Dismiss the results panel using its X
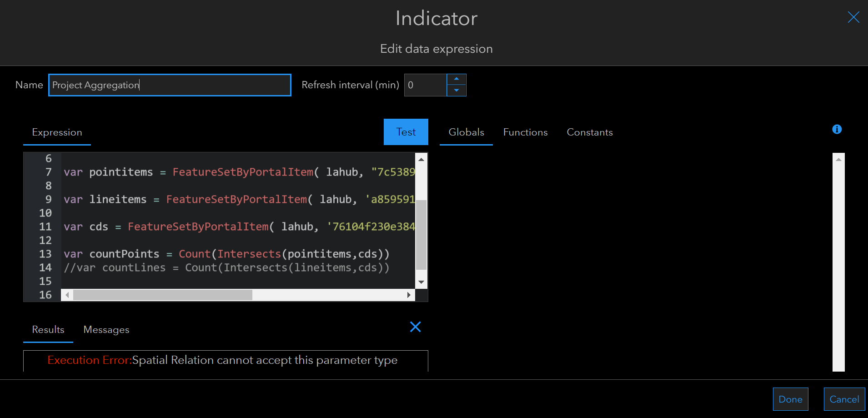This screenshot has height=418, width=868. (x=415, y=327)
